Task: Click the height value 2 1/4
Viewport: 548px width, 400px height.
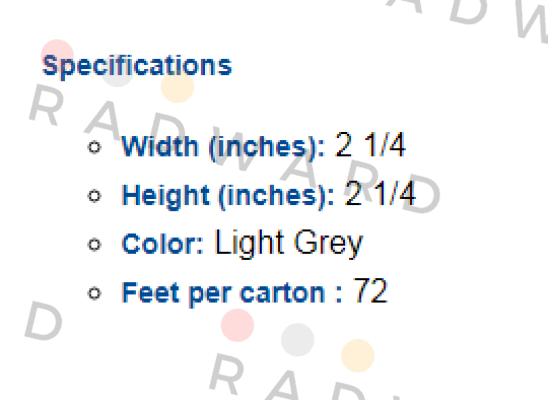Action: tap(380, 193)
